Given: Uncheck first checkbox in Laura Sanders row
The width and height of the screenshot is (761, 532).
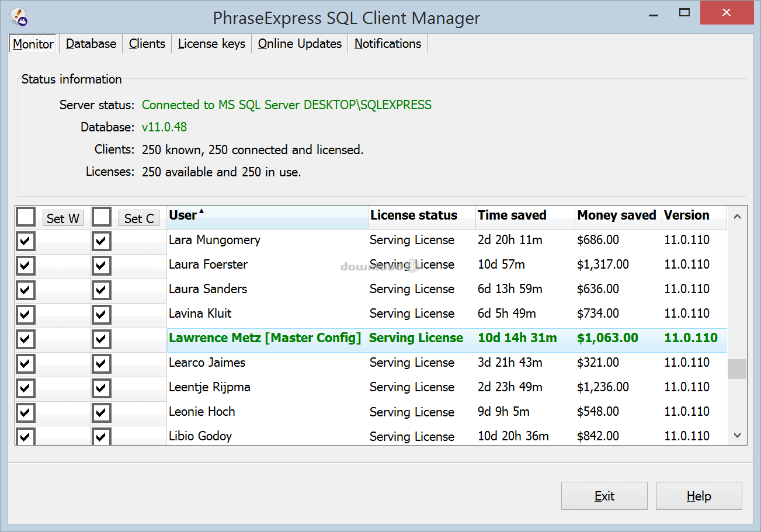Looking at the screenshot, I should 26,290.
